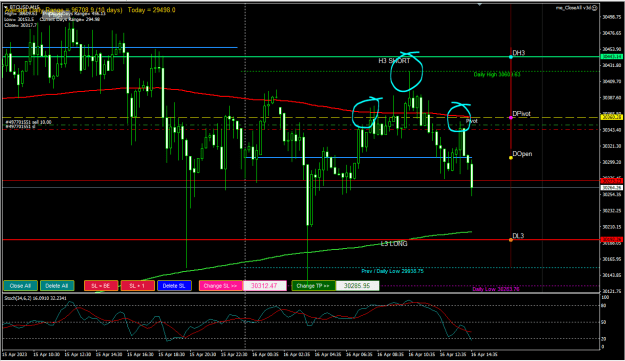Screen dimensions: 625x361
Task: Click the L3 LONG label
Action: pyautogui.click(x=394, y=243)
